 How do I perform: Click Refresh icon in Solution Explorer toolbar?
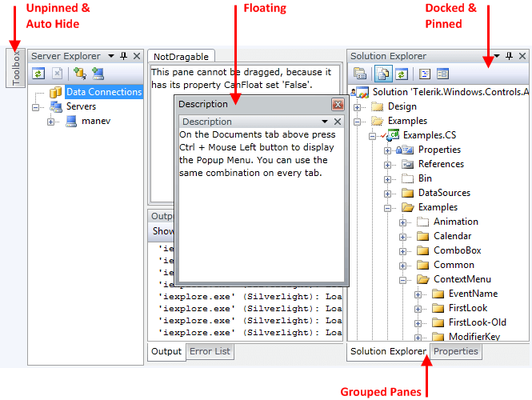click(x=402, y=74)
